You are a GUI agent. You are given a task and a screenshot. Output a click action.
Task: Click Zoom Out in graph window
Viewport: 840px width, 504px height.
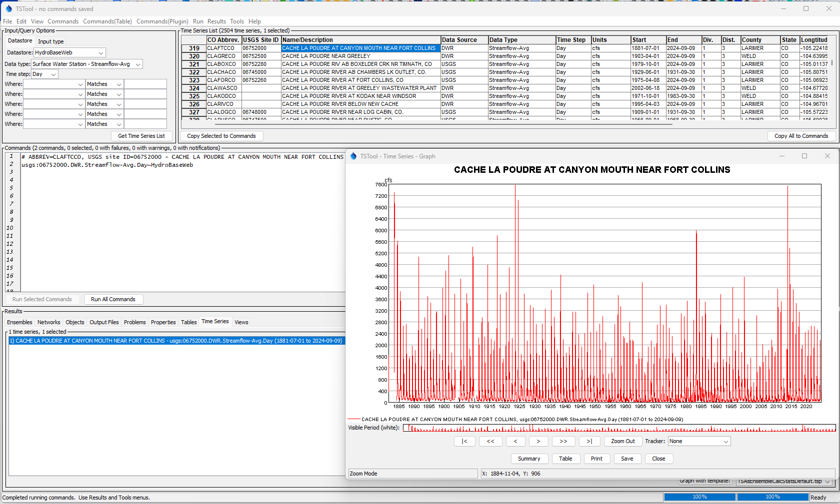tap(622, 441)
